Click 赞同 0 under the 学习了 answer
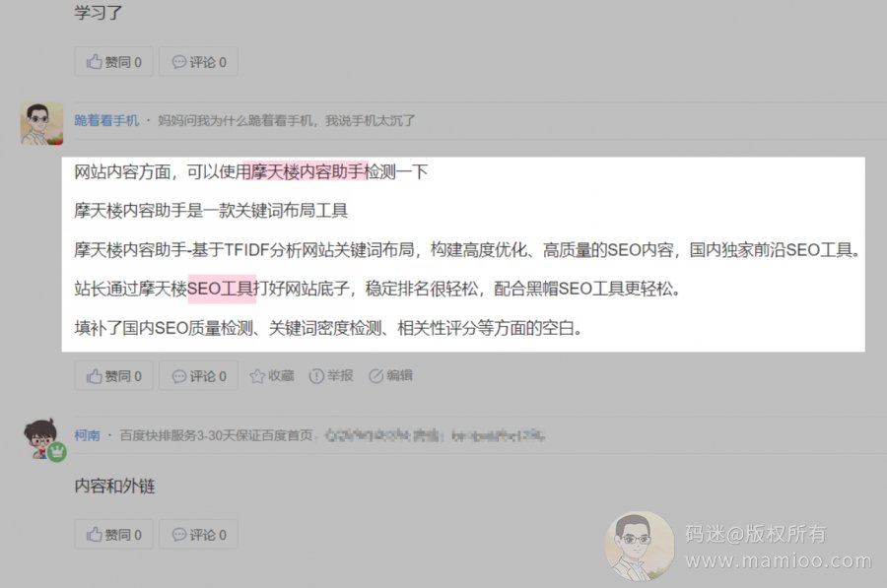The width and height of the screenshot is (887, 588). click(x=113, y=62)
